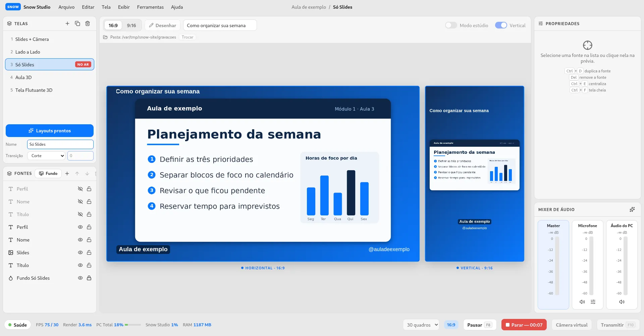The width and height of the screenshot is (644, 336).
Task: Open the Fundo source type selector
Action: (x=48, y=174)
